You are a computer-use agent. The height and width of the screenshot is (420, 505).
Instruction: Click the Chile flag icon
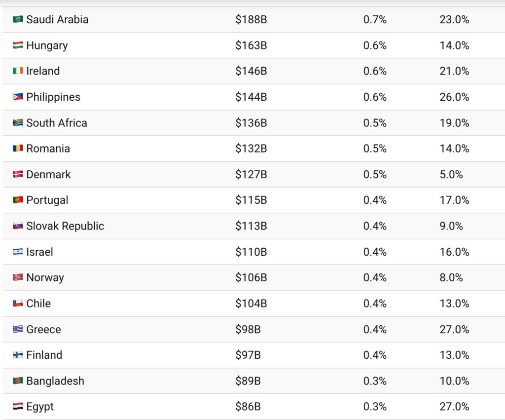[18, 304]
